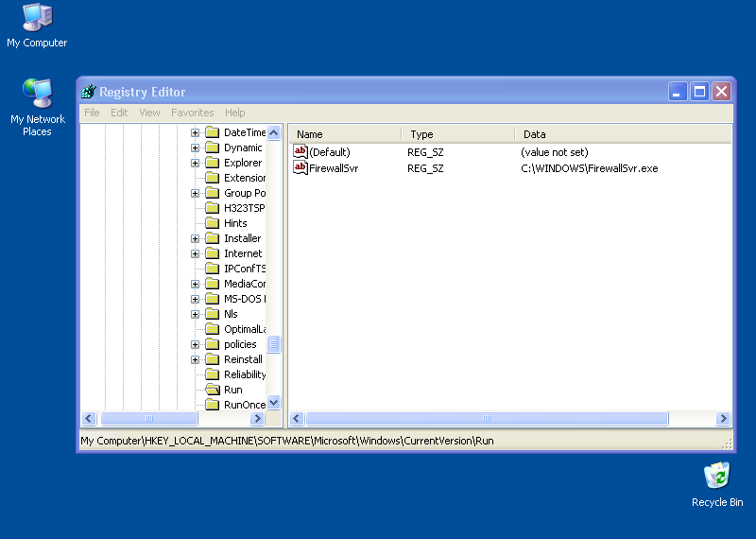756x539 pixels.
Task: Select the My Computer desktop icon
Action: coord(37,17)
